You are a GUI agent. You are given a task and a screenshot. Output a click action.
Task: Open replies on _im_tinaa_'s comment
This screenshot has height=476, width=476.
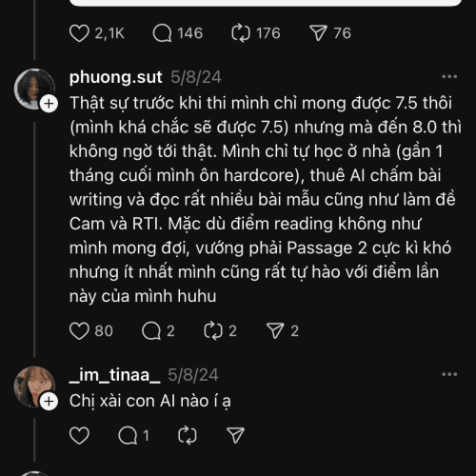[x=128, y=435]
